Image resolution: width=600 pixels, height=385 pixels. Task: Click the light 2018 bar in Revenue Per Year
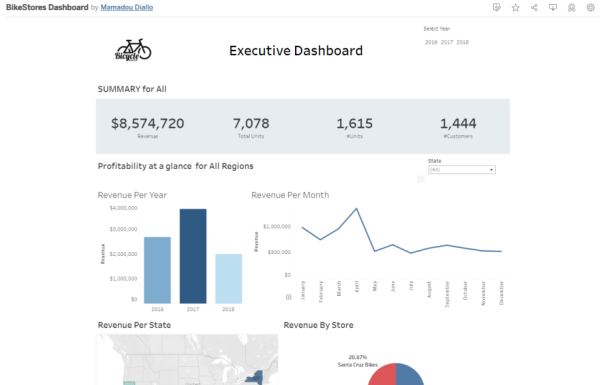pos(228,279)
